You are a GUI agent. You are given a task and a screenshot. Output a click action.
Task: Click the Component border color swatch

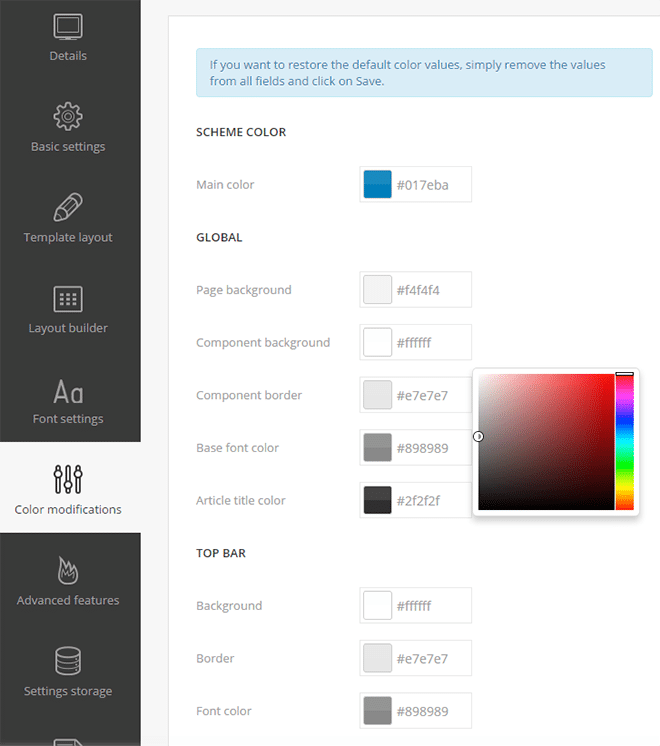(x=377, y=395)
